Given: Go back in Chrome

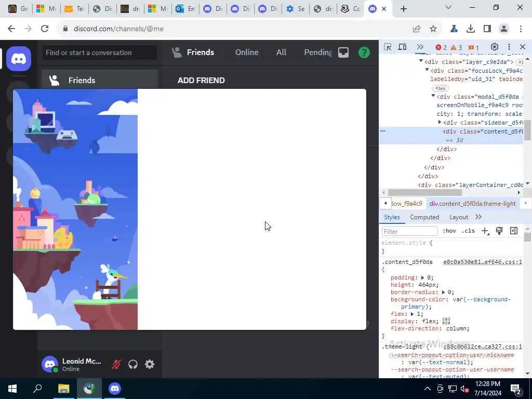Looking at the screenshot, I should 11,29.
